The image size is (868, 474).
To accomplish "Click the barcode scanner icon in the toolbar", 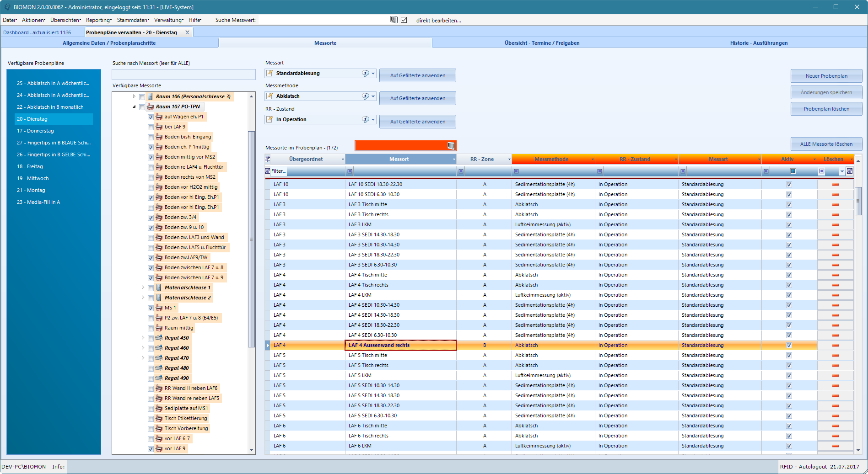I will click(x=394, y=20).
